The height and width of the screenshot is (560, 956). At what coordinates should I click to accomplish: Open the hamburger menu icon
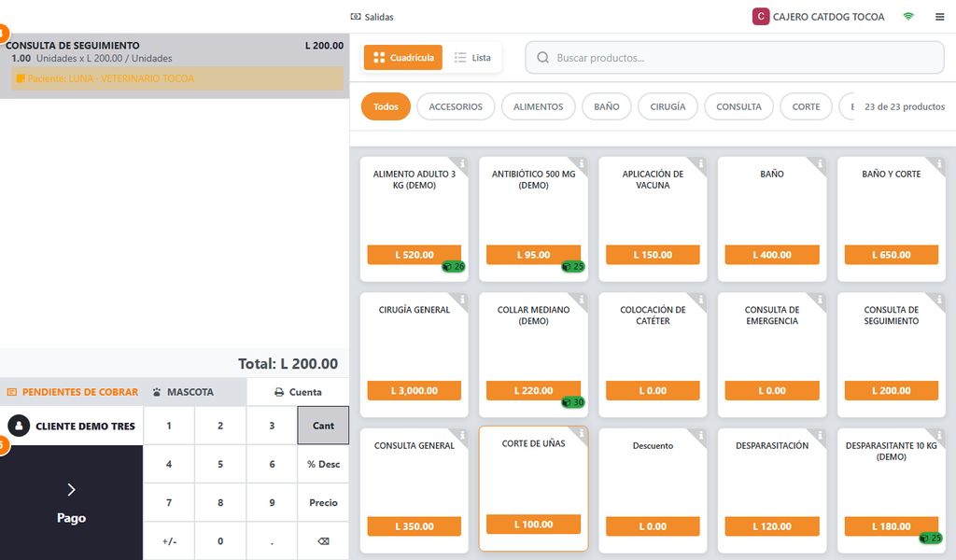coord(939,17)
